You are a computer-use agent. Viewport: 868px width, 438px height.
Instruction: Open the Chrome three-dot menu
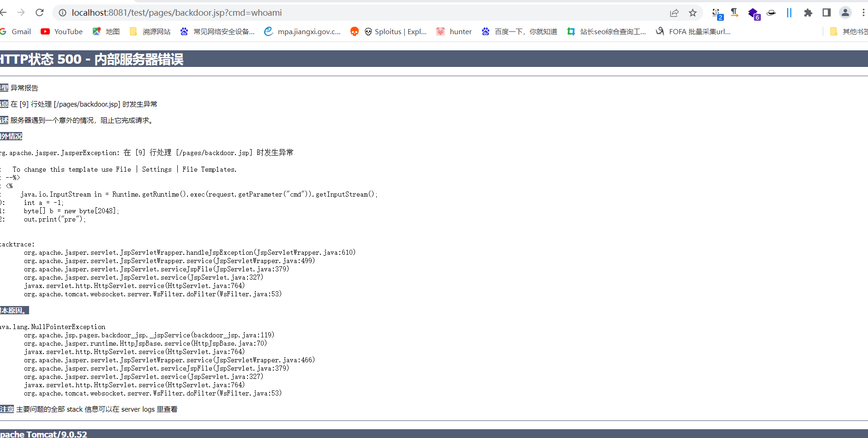864,12
